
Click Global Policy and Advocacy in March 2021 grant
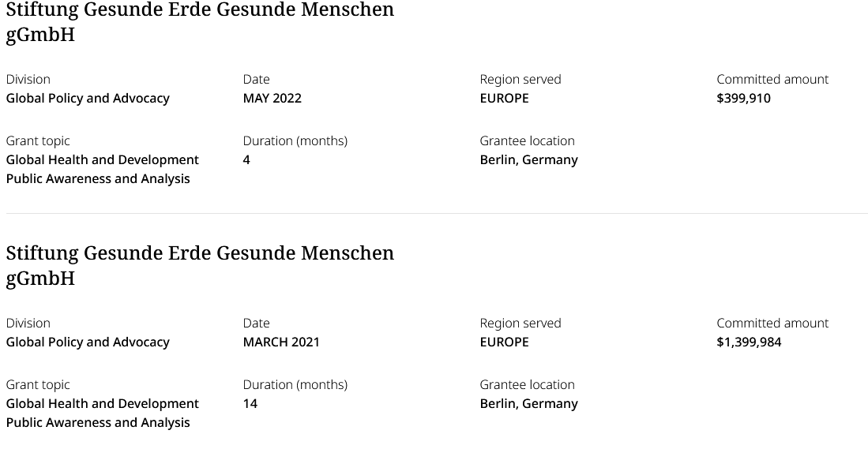[x=88, y=342]
